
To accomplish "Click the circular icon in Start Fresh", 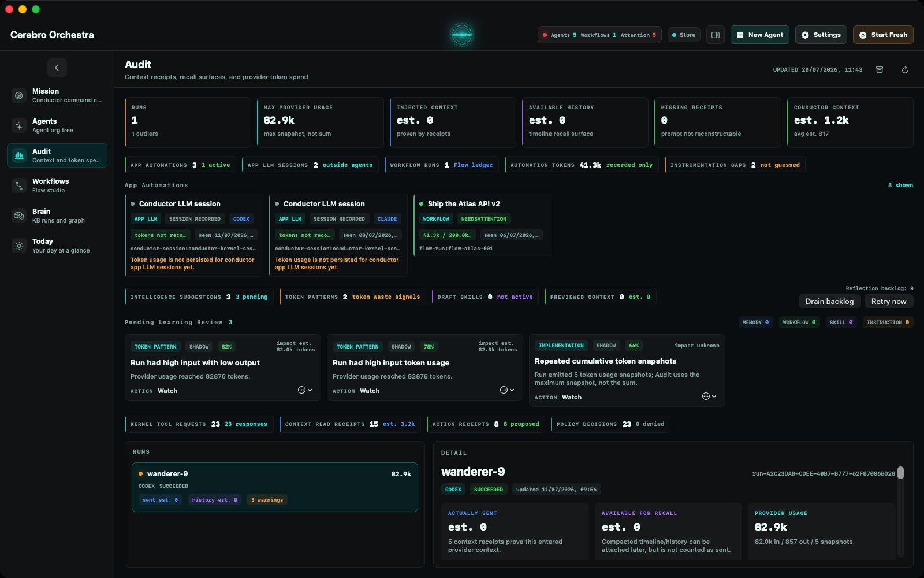I will [x=863, y=35].
